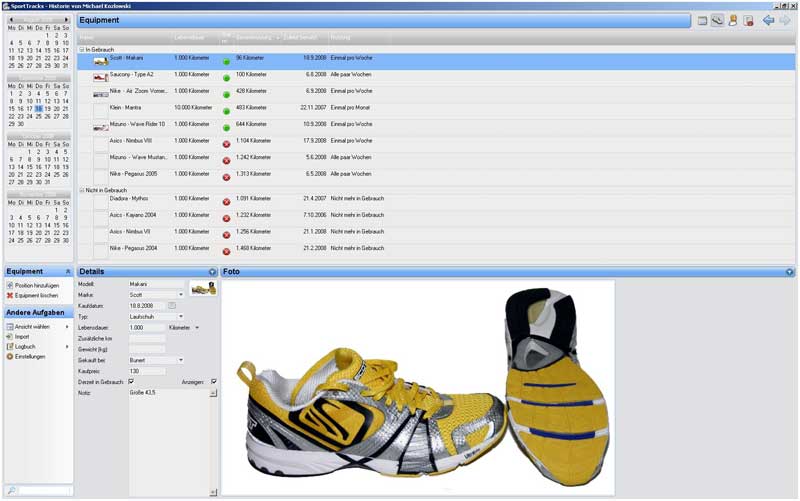Click the red status icon for Nike - Pegasus 2004
The height and width of the screenshot is (501, 800).
click(x=227, y=252)
